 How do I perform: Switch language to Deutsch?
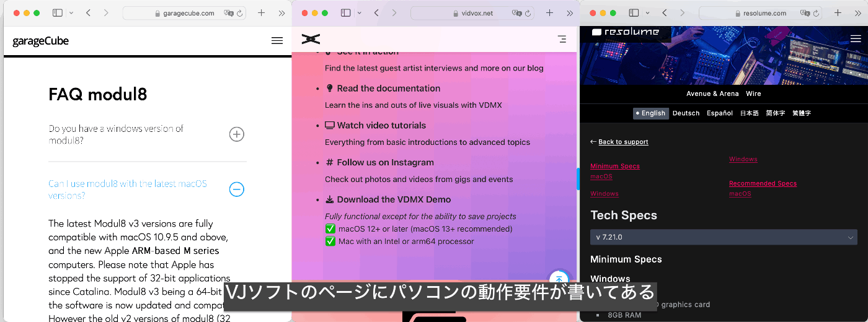point(686,113)
